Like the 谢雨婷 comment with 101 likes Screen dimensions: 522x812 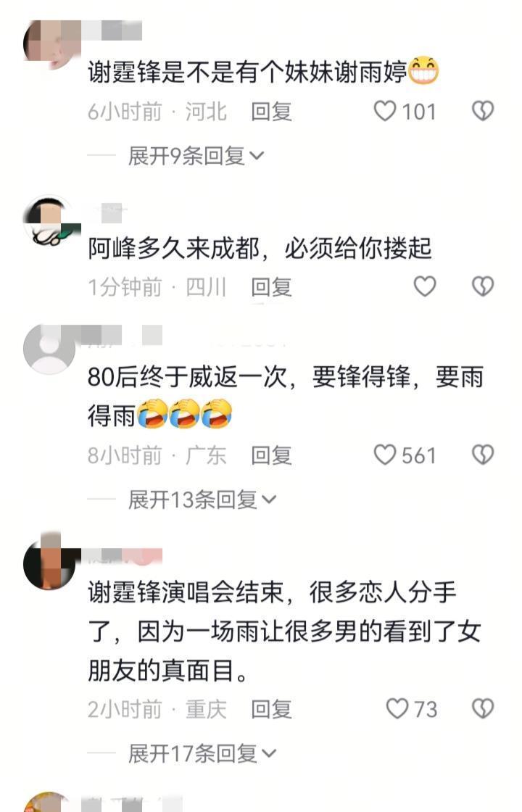click(x=385, y=112)
